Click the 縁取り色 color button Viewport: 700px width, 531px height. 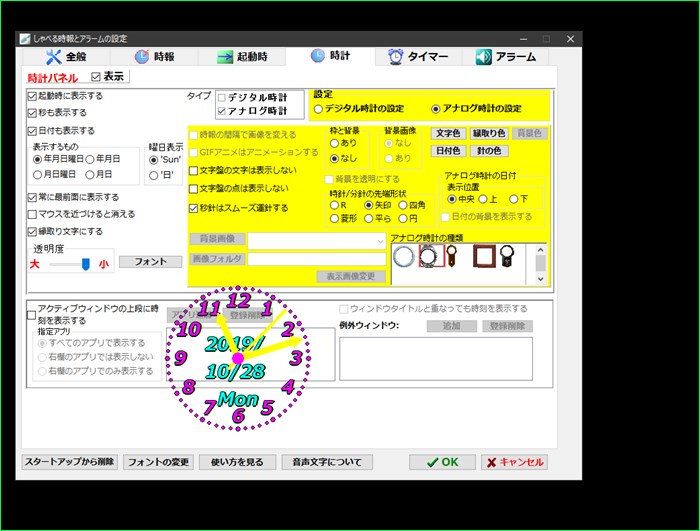click(489, 134)
